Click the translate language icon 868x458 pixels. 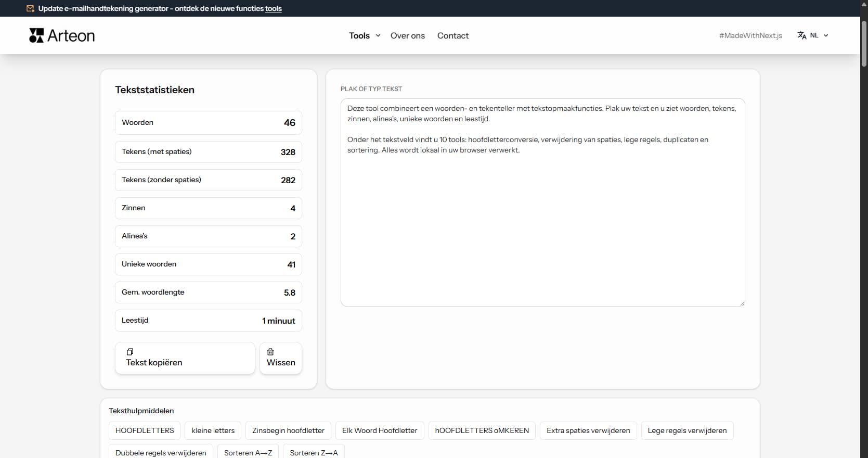pos(801,35)
